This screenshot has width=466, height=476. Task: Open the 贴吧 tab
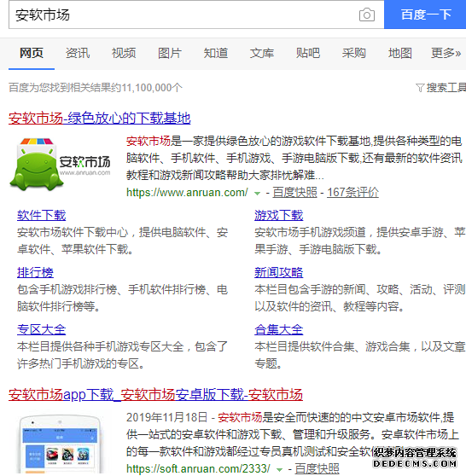(x=308, y=53)
